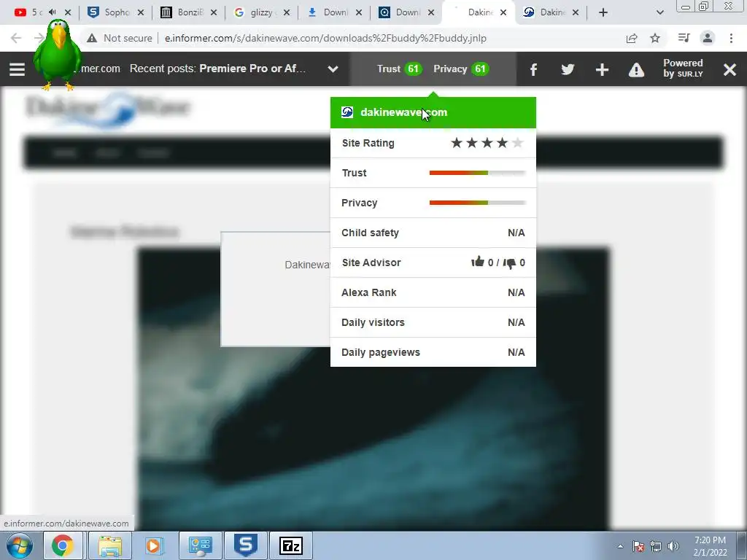This screenshot has width=747, height=560.
Task: Click the volume speaker tray icon
Action: point(673,546)
